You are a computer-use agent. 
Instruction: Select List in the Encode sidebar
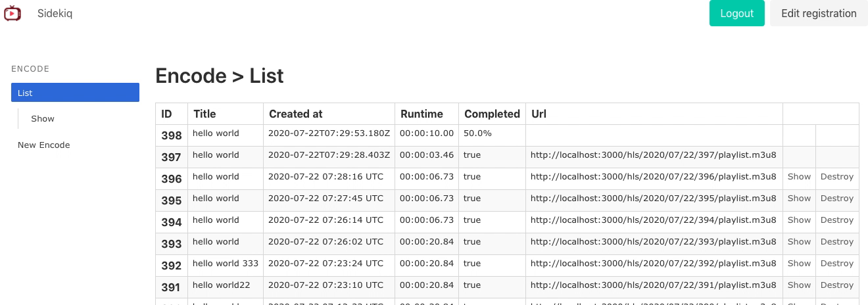point(75,93)
